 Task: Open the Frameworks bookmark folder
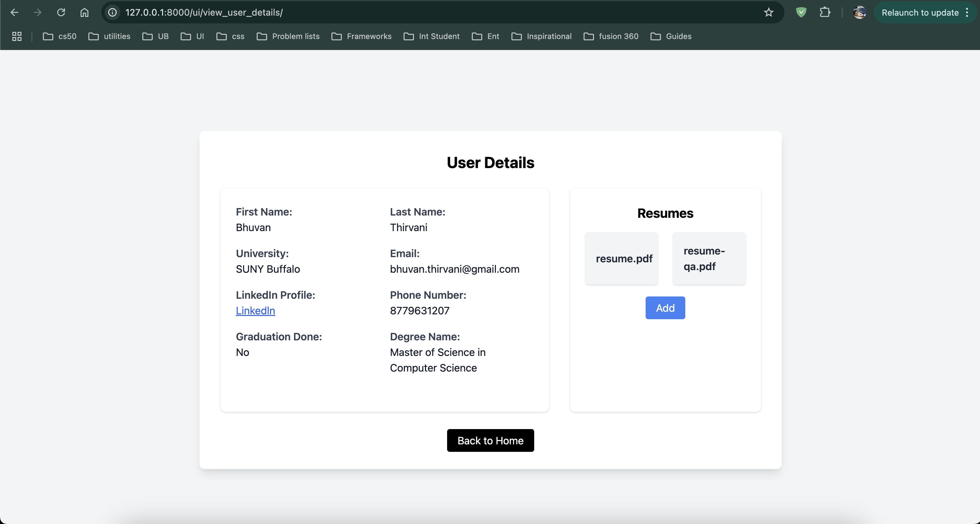point(361,36)
